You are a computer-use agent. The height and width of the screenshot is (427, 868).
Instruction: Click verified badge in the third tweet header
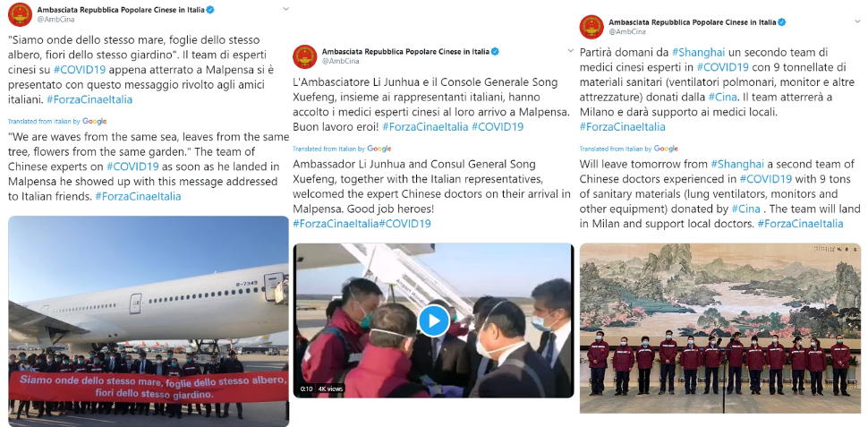tap(782, 22)
